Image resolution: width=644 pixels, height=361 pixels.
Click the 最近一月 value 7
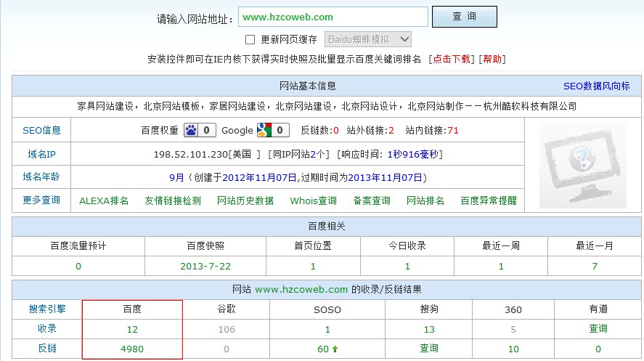tap(595, 266)
